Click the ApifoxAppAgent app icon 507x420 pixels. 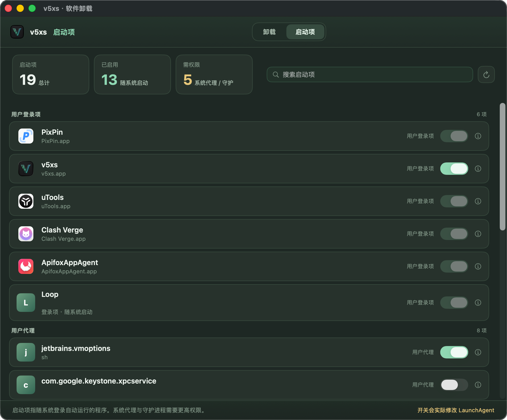click(x=26, y=266)
